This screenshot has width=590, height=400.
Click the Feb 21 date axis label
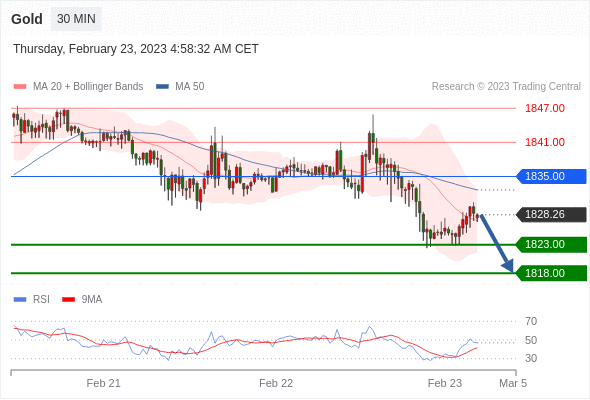click(x=103, y=383)
